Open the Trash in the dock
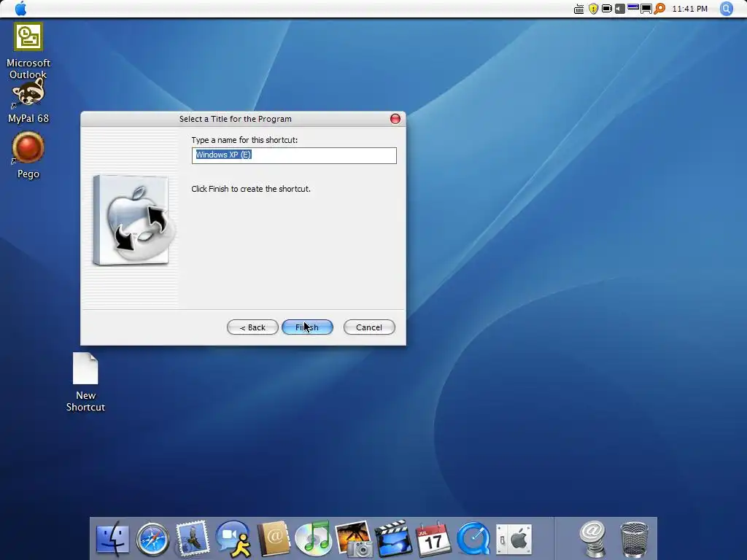Screen dimensions: 747x560 tap(635, 540)
